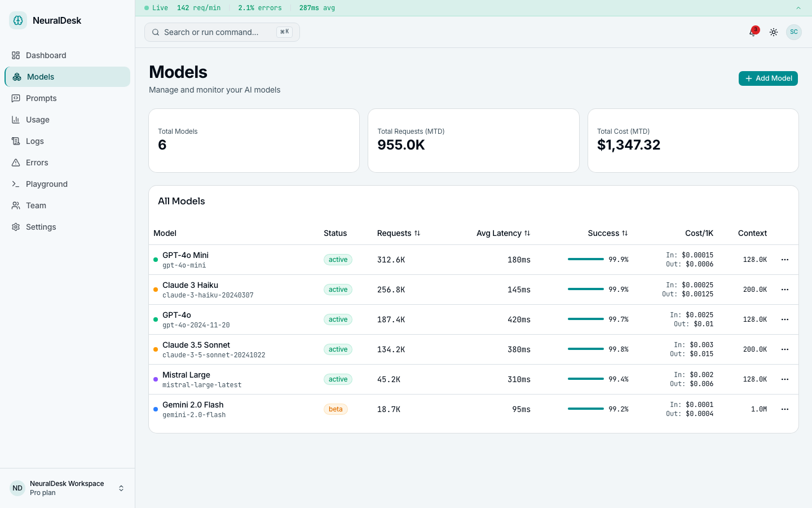Click the search magnifier icon
This screenshot has width=812, height=508.
coord(156,32)
